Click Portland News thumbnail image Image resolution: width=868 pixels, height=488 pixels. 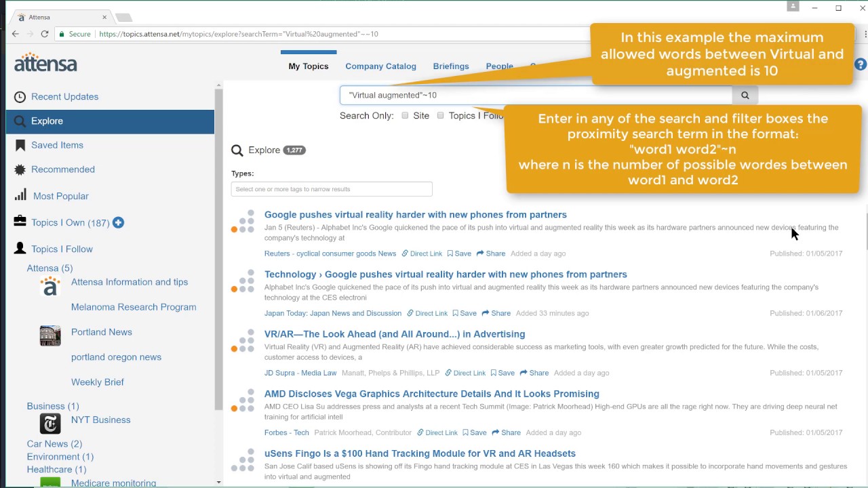[50, 335]
